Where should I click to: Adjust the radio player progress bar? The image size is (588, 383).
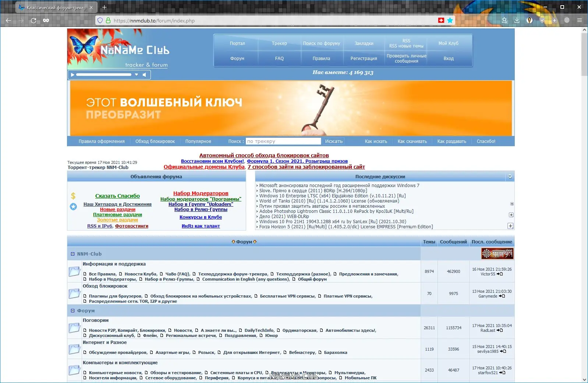pyautogui.click(x=104, y=75)
